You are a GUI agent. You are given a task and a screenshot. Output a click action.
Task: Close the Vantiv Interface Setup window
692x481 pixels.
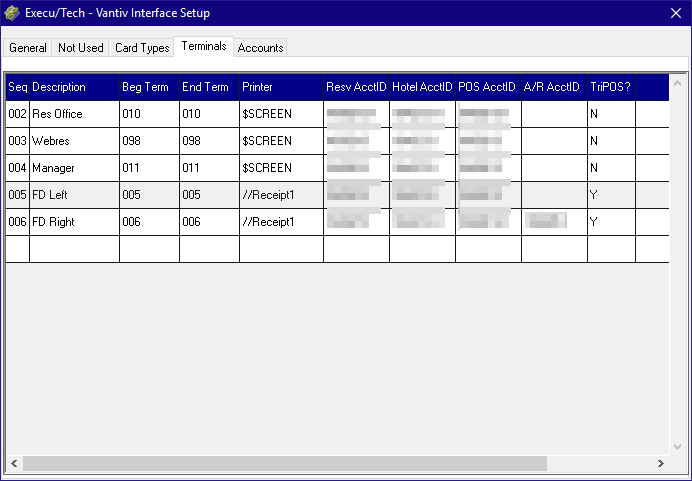point(676,13)
